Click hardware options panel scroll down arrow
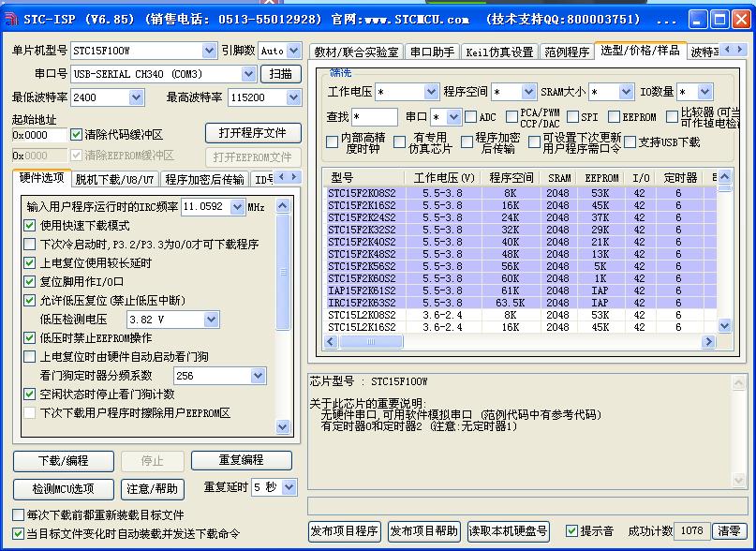Viewport: 756px width, 551px height. click(283, 426)
